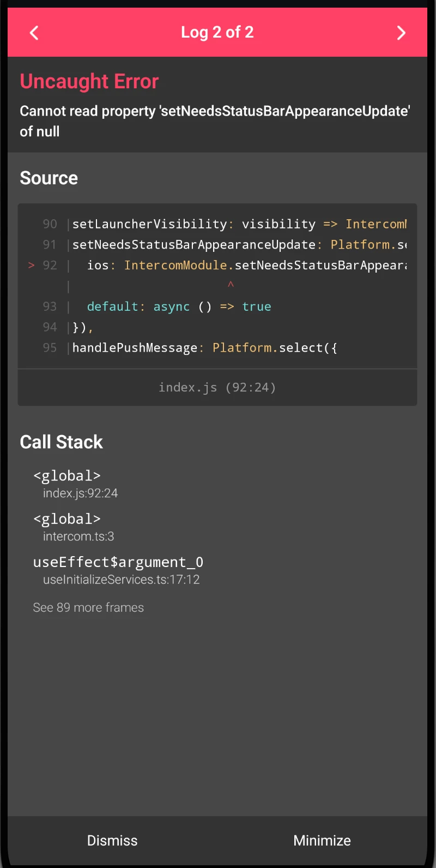Image resolution: width=436 pixels, height=868 pixels.
Task: Click the caret error pointer under line 92
Action: click(231, 285)
